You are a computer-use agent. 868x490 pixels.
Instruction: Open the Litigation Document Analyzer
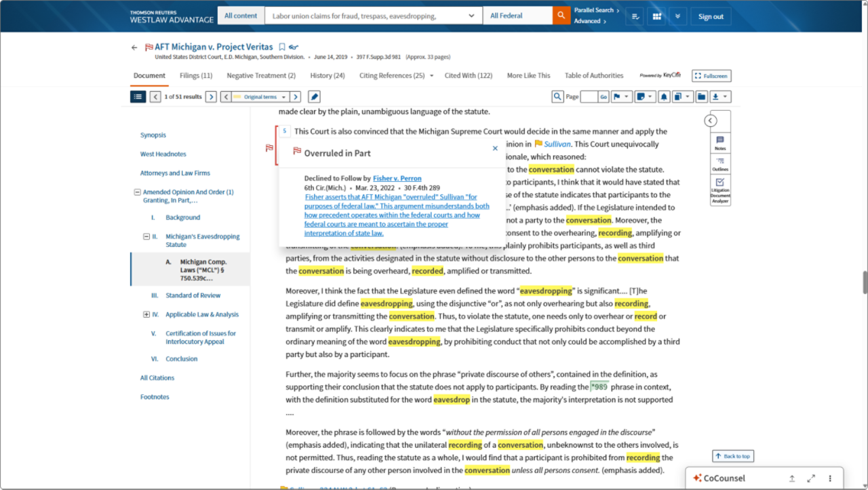point(719,191)
